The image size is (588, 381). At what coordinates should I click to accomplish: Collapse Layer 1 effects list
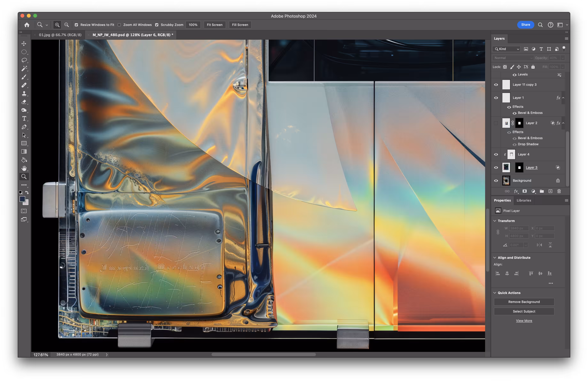tap(563, 98)
